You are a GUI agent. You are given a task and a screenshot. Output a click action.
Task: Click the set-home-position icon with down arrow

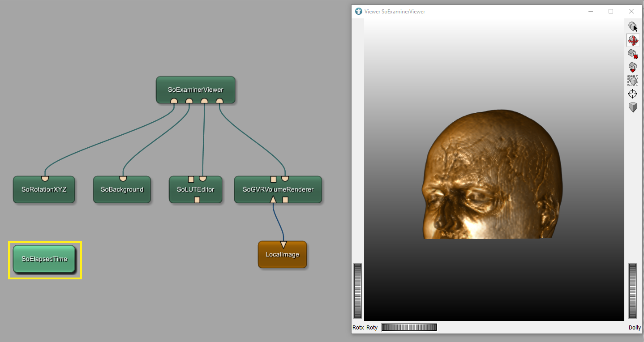click(x=632, y=68)
